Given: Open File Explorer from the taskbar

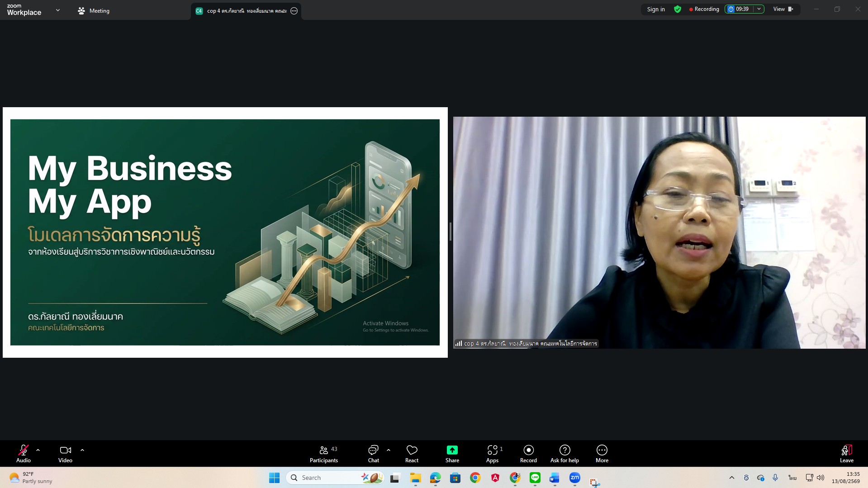Looking at the screenshot, I should [415, 478].
